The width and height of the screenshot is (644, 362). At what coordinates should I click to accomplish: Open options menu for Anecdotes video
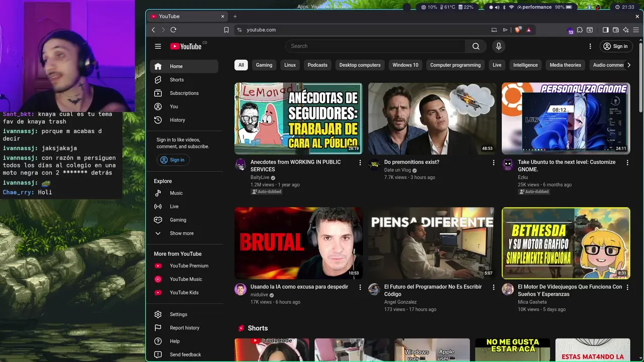coord(360,162)
